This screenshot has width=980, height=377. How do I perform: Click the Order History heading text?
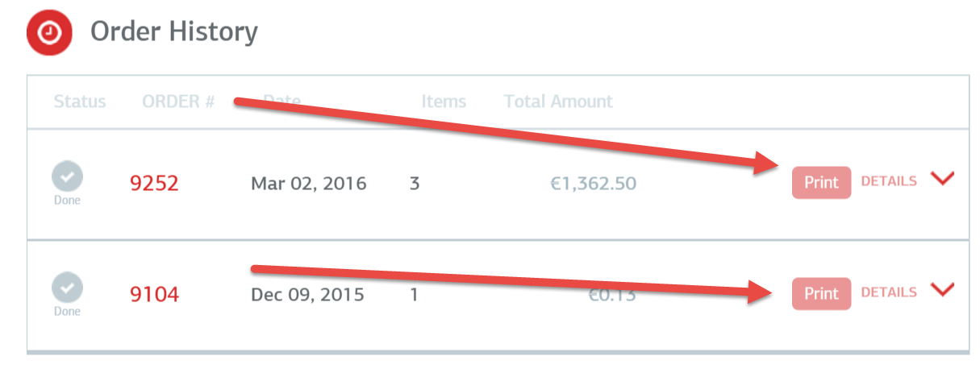pyautogui.click(x=174, y=32)
